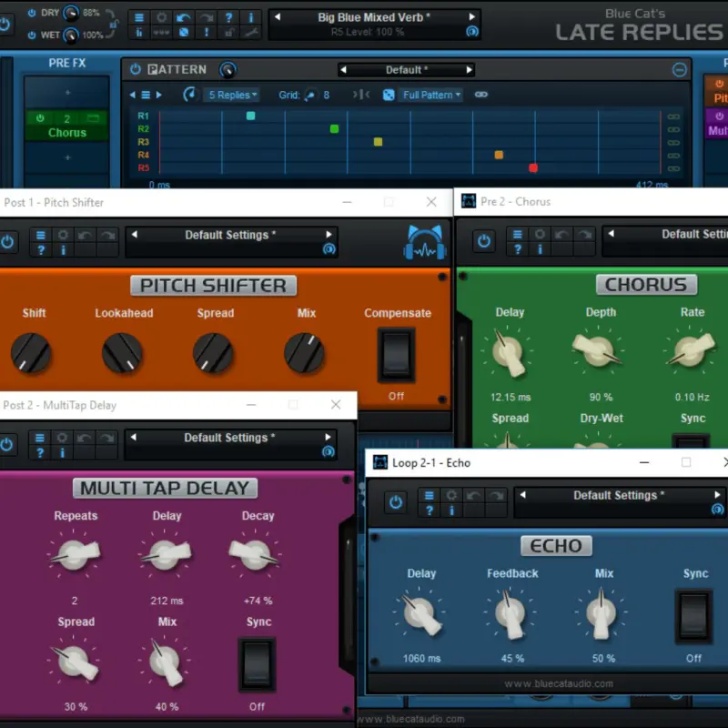Open the info 'i' icon in main toolbar
728x728 pixels.
click(x=251, y=17)
